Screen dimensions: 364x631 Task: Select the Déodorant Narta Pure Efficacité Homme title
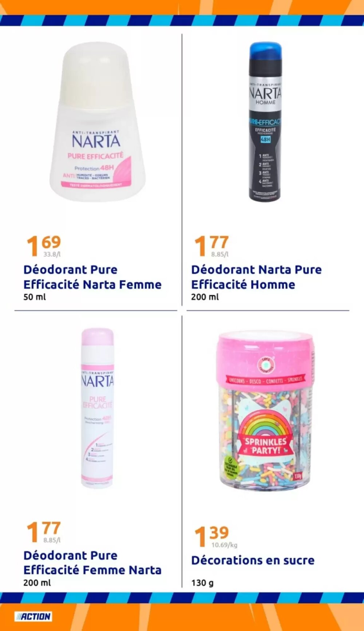tap(257, 277)
